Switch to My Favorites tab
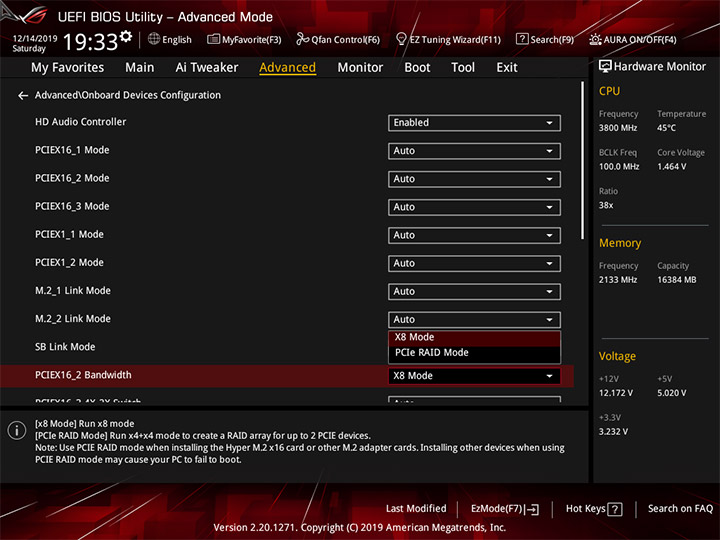This screenshot has height=540, width=720. (x=68, y=68)
